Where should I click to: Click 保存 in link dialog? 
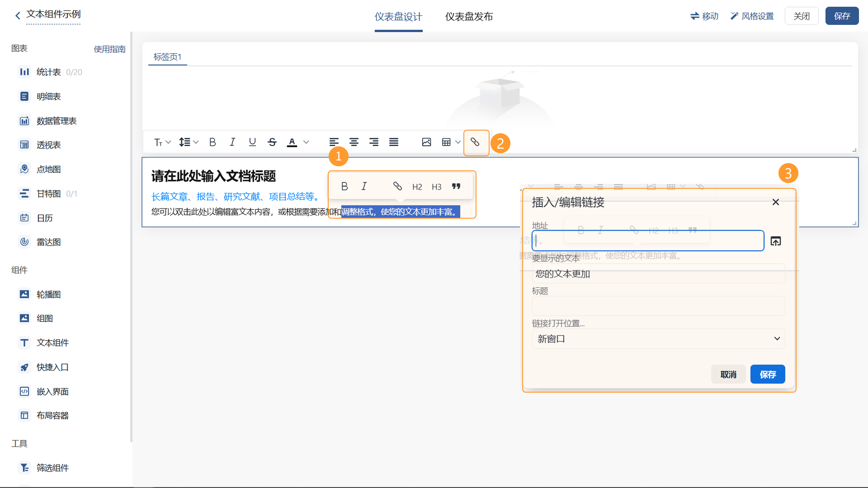pyautogui.click(x=768, y=374)
